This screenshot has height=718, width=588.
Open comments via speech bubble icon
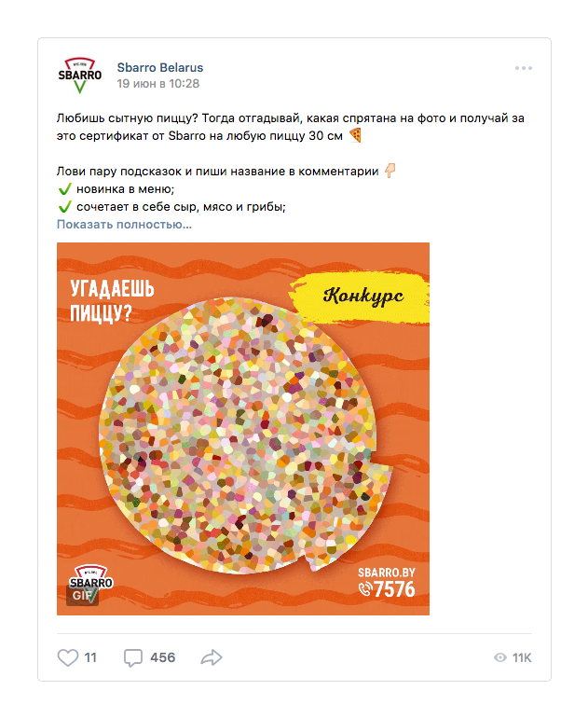[133, 658]
